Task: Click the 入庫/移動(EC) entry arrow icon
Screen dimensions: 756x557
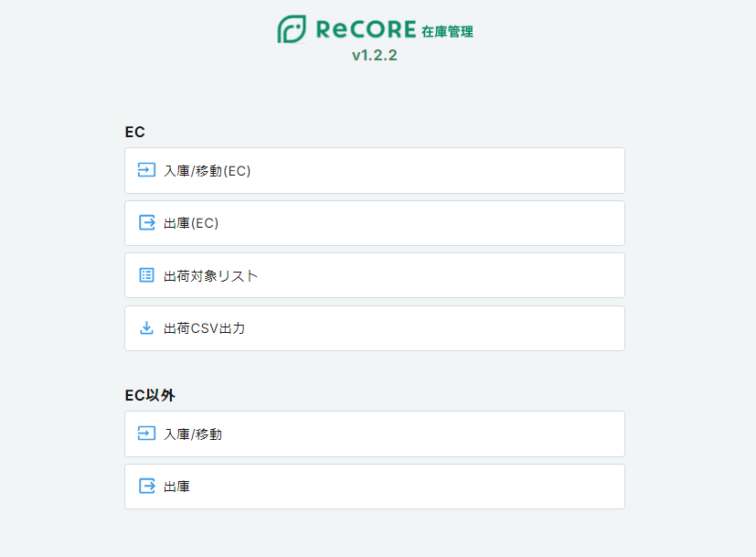Action: pos(146,170)
